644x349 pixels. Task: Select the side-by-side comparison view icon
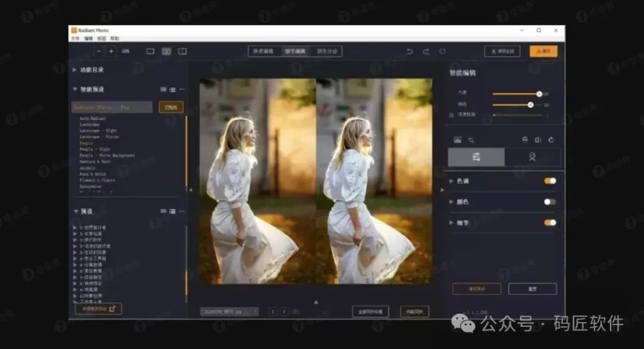click(166, 51)
